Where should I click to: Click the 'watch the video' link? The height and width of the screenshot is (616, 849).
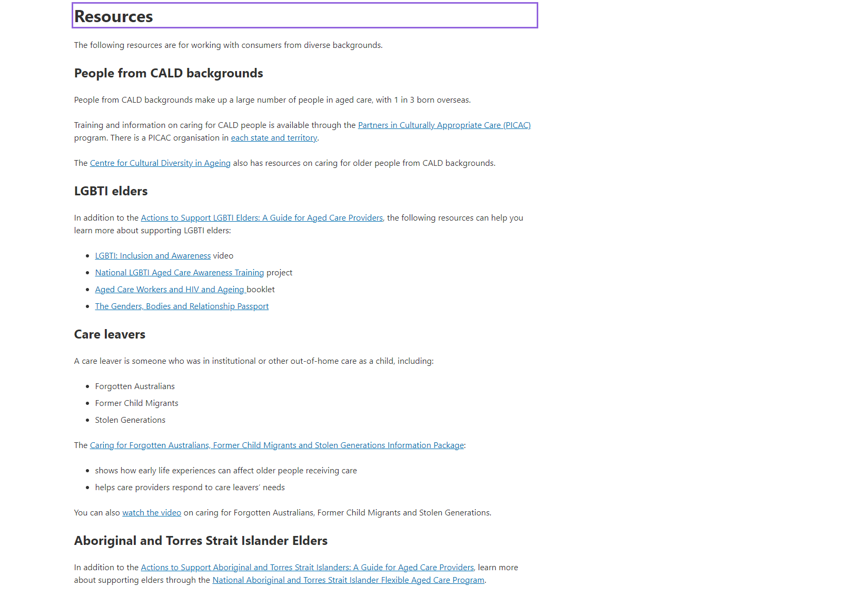pos(152,513)
